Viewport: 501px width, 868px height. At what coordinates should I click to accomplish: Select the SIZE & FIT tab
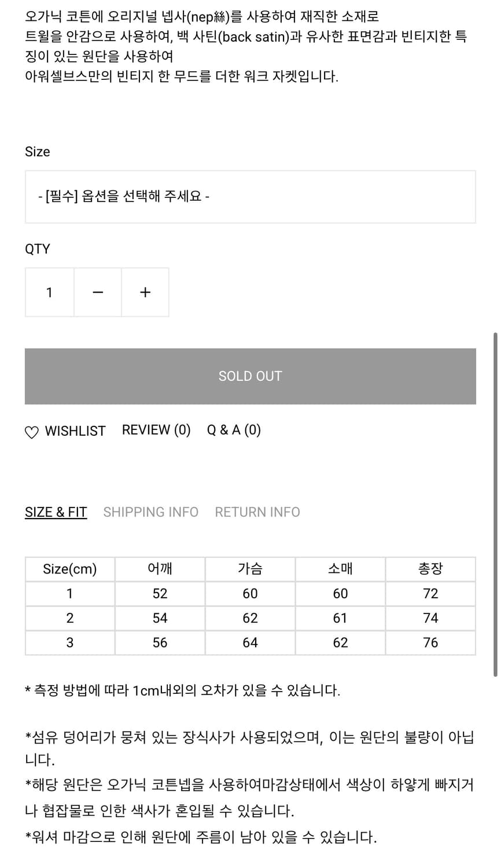tap(55, 512)
